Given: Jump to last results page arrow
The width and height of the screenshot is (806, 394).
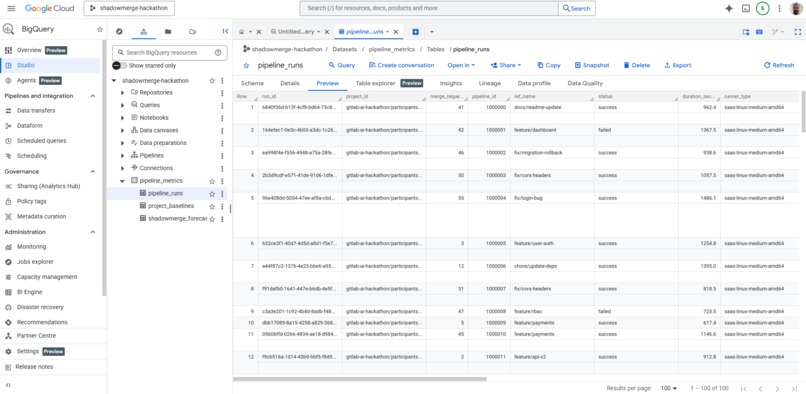Looking at the screenshot, I should click(794, 388).
